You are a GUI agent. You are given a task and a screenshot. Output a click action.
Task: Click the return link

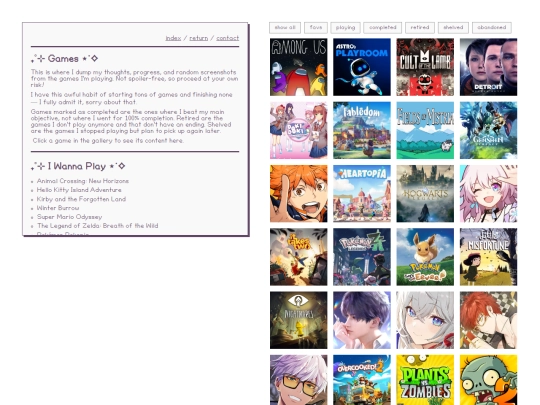(x=199, y=38)
